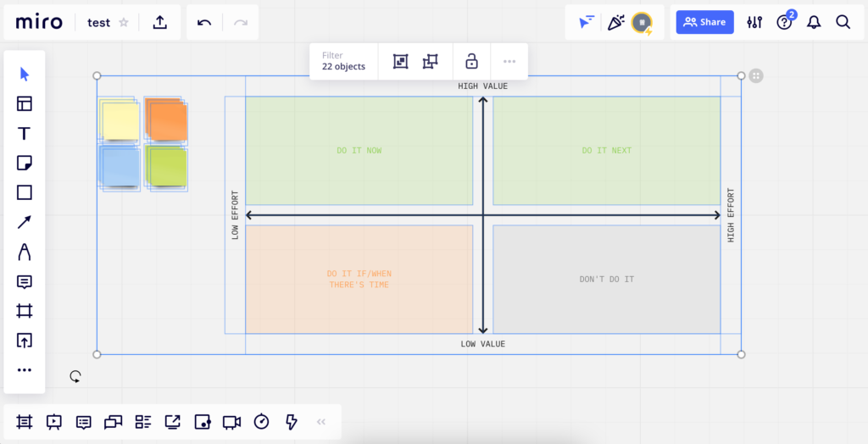Viewport: 868px width, 444px height.
Task: Click the group objects icon
Action: coord(401,62)
